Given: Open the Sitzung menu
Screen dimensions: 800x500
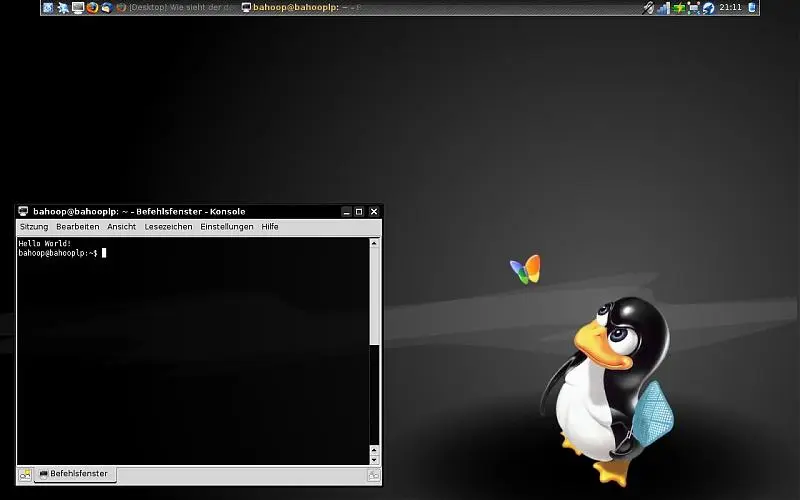Looking at the screenshot, I should tap(34, 227).
